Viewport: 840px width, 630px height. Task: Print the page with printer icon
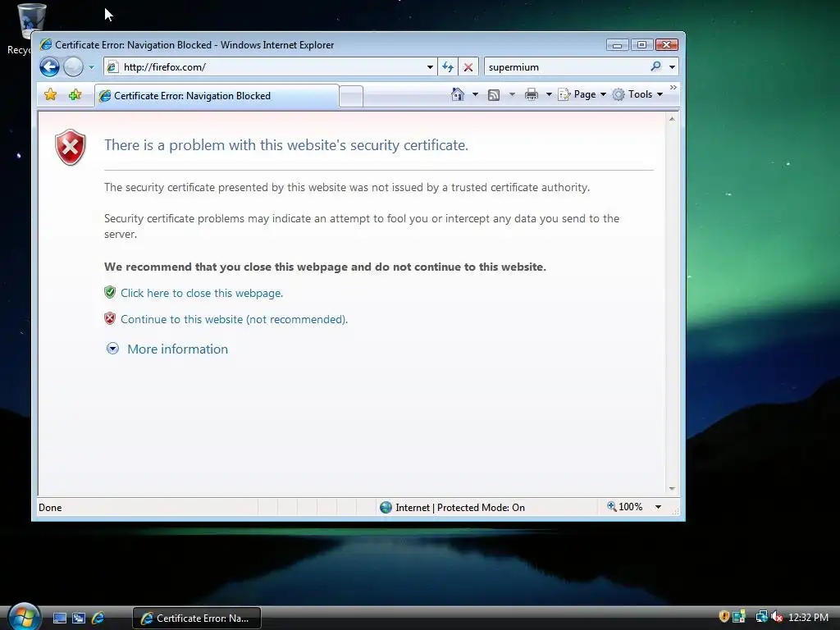point(532,94)
